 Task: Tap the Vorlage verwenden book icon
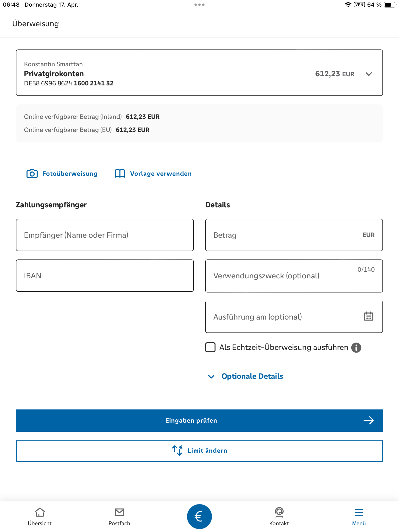click(120, 173)
